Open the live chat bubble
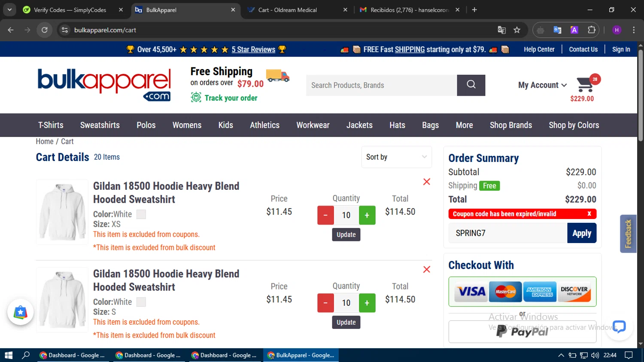This screenshot has width=644, height=362. pyautogui.click(x=619, y=326)
